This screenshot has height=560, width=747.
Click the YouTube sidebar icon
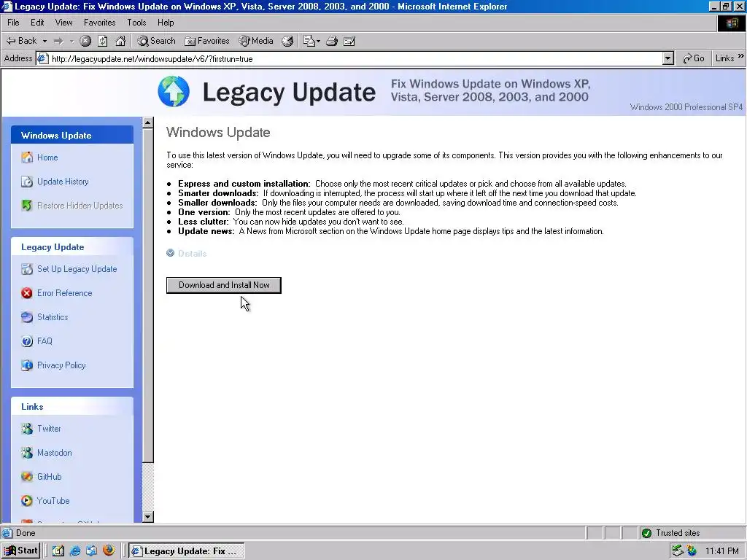27,500
